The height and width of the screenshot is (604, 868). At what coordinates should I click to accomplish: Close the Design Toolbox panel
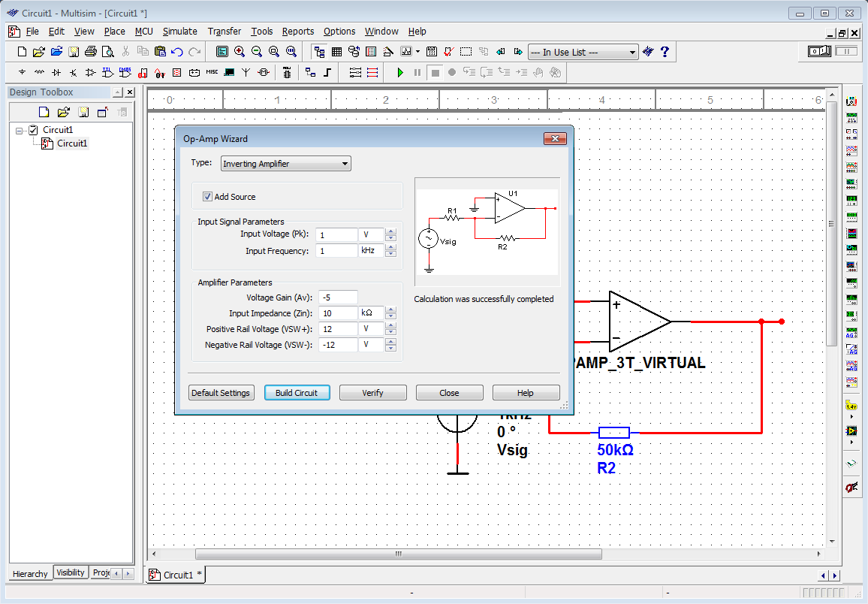click(130, 92)
